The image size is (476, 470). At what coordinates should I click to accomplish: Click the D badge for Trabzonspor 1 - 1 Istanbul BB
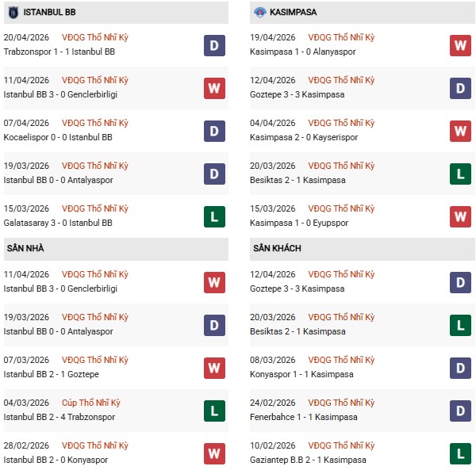pos(214,45)
